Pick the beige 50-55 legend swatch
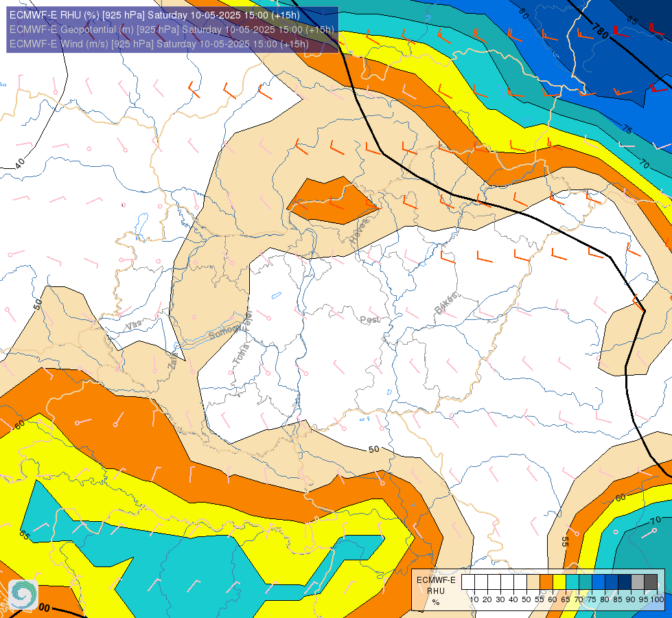 pyautogui.click(x=533, y=582)
